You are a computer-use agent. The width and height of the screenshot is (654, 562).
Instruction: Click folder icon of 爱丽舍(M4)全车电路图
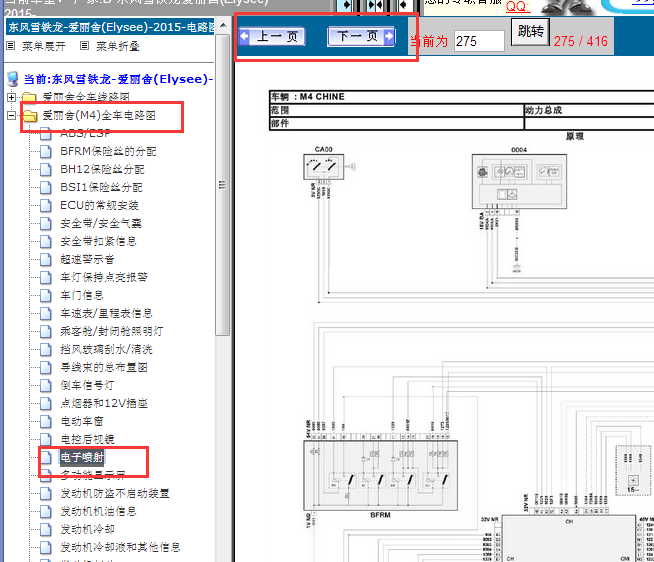click(x=30, y=116)
